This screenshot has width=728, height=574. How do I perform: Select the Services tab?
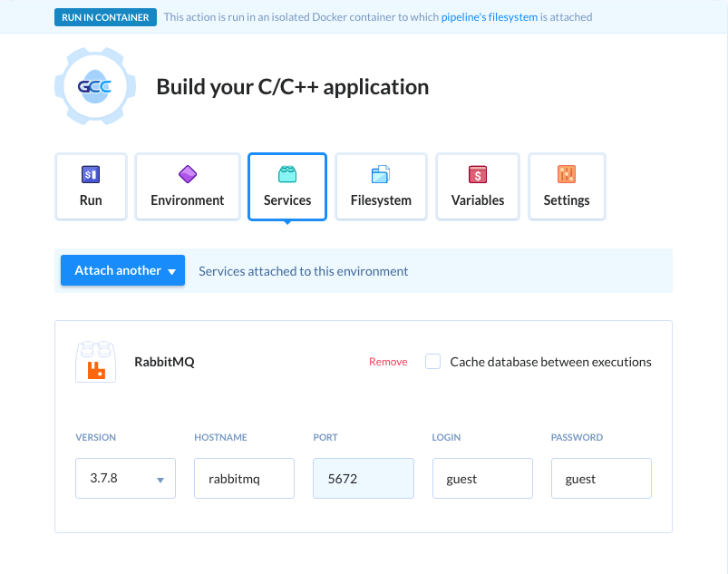pos(287,187)
